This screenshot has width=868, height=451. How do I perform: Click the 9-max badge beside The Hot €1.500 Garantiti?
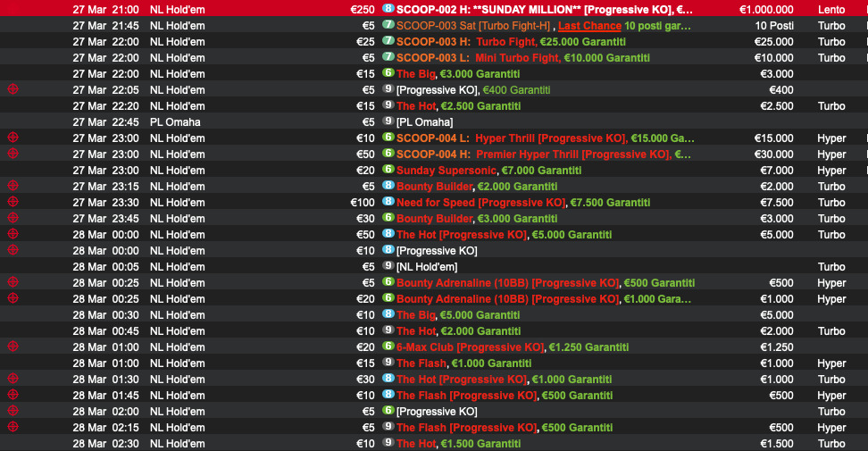click(388, 442)
